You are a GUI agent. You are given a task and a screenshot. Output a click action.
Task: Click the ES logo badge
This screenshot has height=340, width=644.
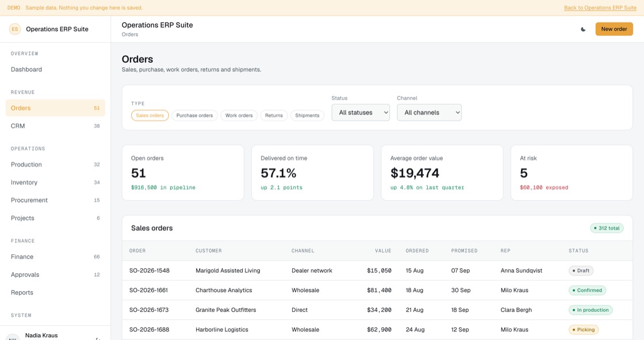click(x=15, y=29)
